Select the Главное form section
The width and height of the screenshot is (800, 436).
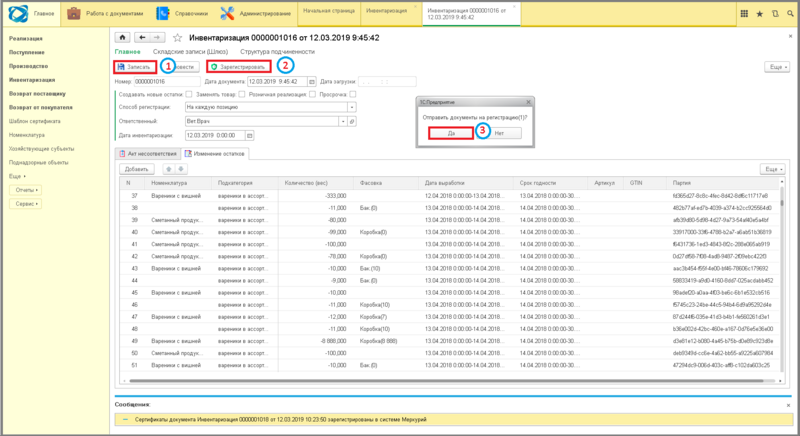[x=128, y=52]
